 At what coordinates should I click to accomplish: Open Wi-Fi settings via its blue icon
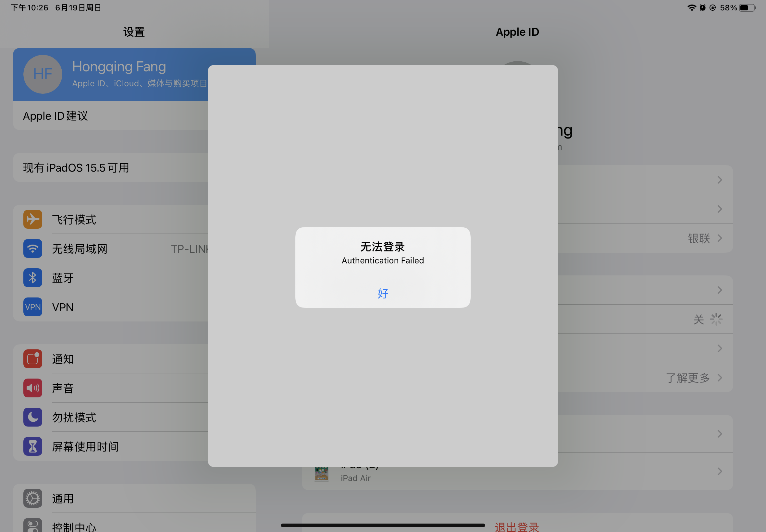tap(33, 249)
